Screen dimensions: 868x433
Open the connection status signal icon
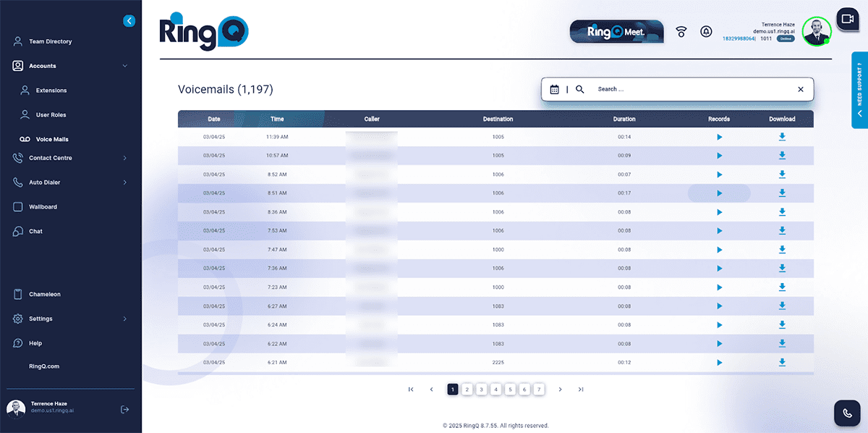681,32
